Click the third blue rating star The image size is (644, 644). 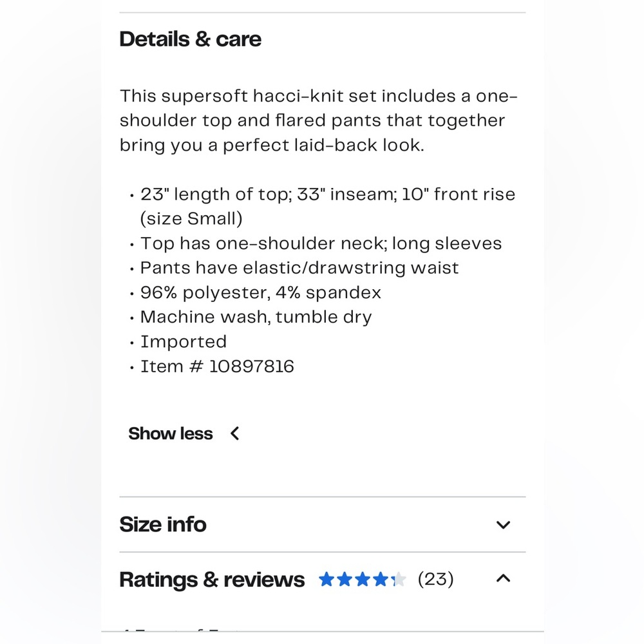pyautogui.click(x=363, y=580)
